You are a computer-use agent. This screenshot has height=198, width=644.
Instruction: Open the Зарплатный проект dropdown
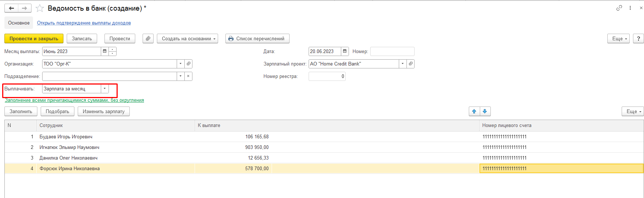(402, 64)
